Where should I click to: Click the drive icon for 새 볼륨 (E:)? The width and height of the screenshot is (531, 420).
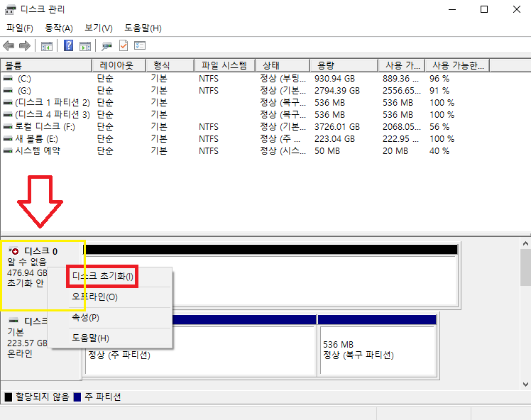[8, 139]
